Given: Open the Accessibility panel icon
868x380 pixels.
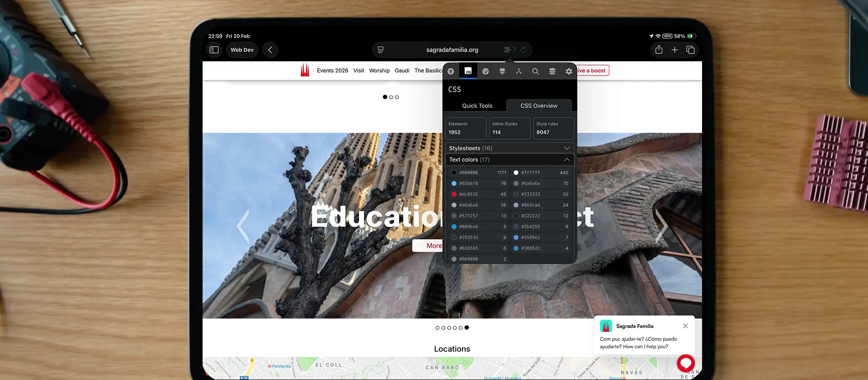Looking at the screenshot, I should 451,71.
